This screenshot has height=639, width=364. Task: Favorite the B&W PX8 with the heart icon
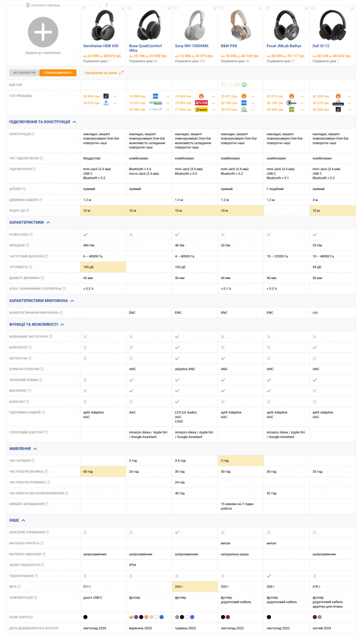tap(221, 8)
